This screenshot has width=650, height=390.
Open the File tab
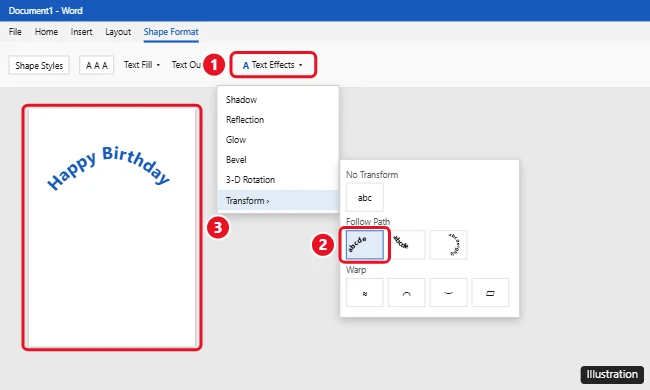click(x=15, y=32)
